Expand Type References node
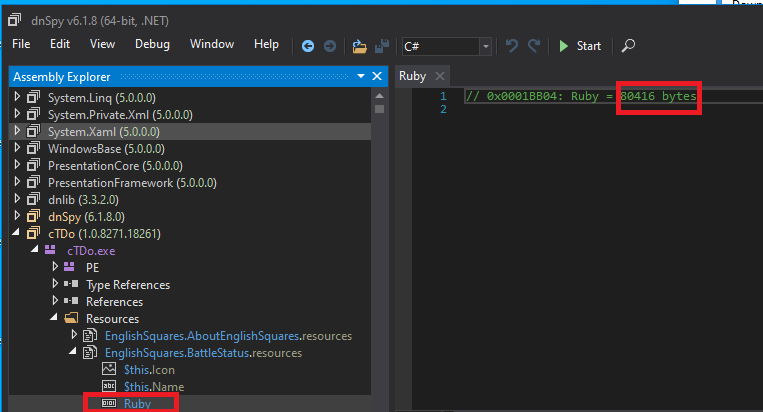The width and height of the screenshot is (763, 412). click(x=55, y=284)
